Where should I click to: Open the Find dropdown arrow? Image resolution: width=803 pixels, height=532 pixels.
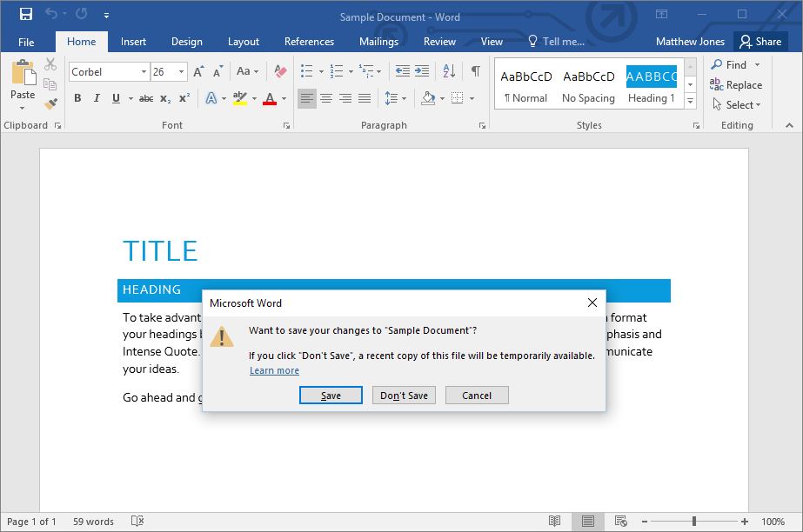coord(758,65)
